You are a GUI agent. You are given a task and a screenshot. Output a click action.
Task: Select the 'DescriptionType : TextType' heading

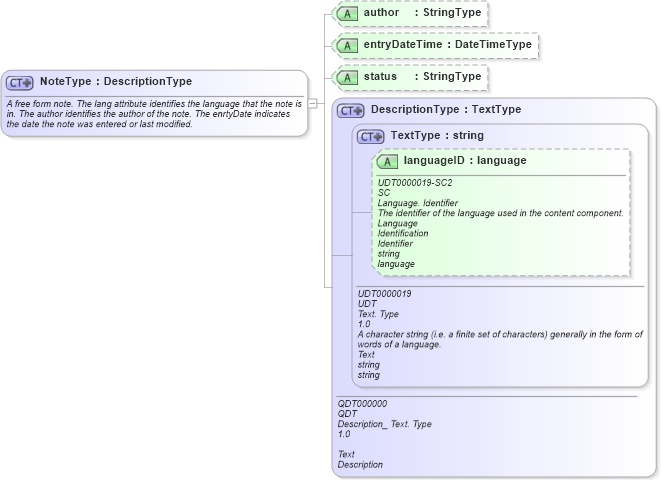(x=446, y=110)
